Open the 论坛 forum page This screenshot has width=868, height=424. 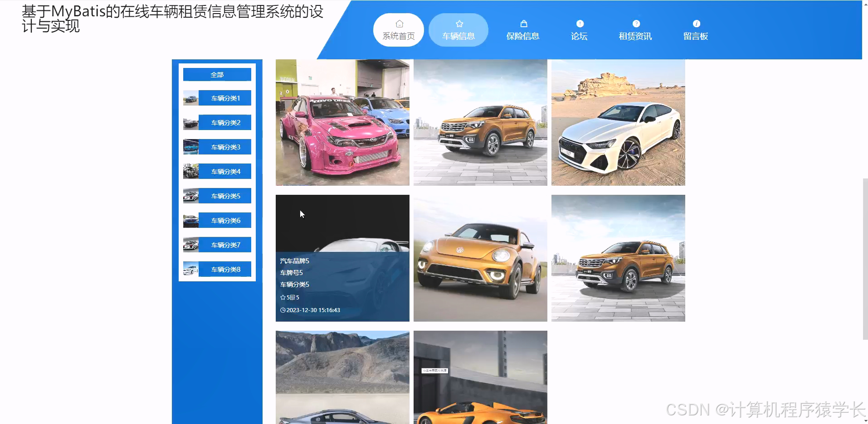[579, 30]
